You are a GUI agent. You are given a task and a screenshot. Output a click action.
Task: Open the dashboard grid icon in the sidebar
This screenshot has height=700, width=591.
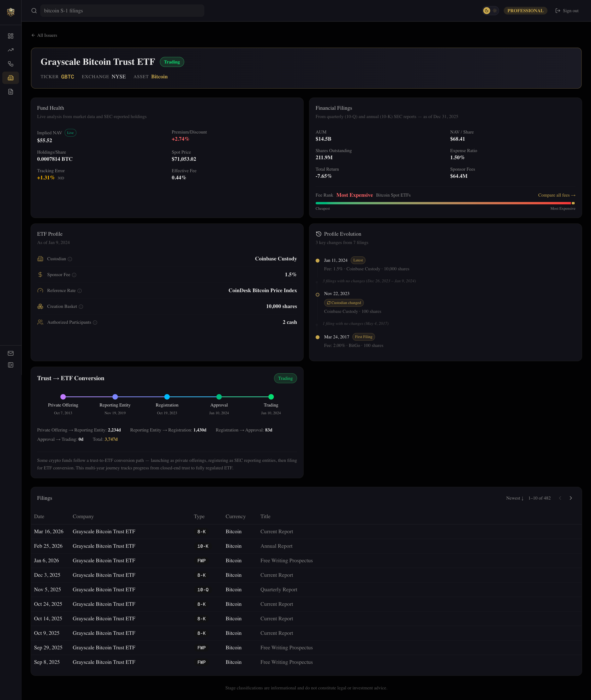pyautogui.click(x=11, y=36)
